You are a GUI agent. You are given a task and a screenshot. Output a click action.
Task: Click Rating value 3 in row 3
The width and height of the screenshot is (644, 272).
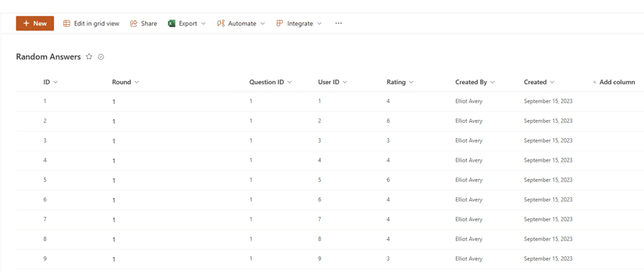(x=388, y=140)
